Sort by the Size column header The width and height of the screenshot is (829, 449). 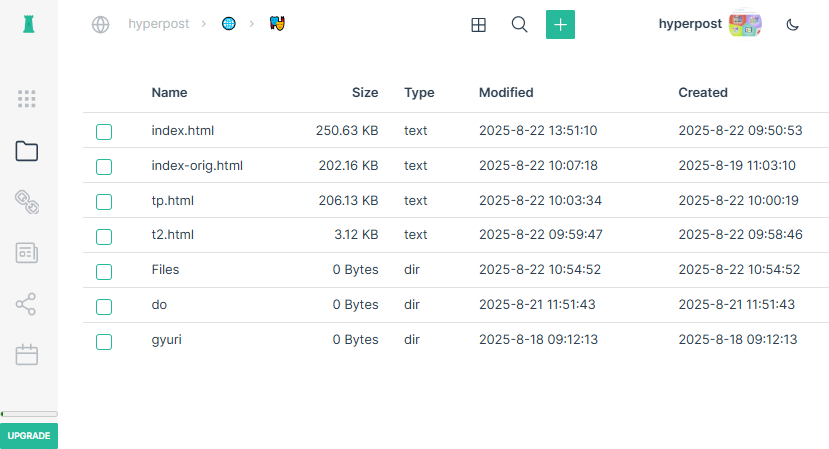(365, 93)
